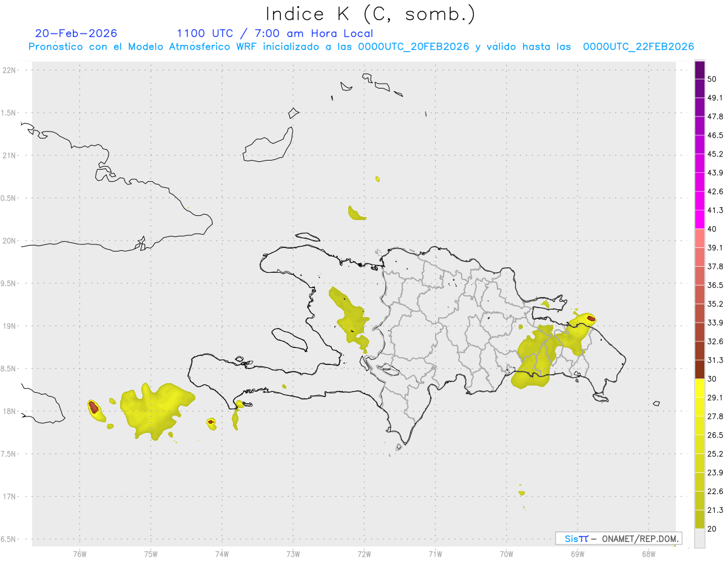Click the 18N latitude label
This screenshot has width=728, height=562.
tap(9, 411)
